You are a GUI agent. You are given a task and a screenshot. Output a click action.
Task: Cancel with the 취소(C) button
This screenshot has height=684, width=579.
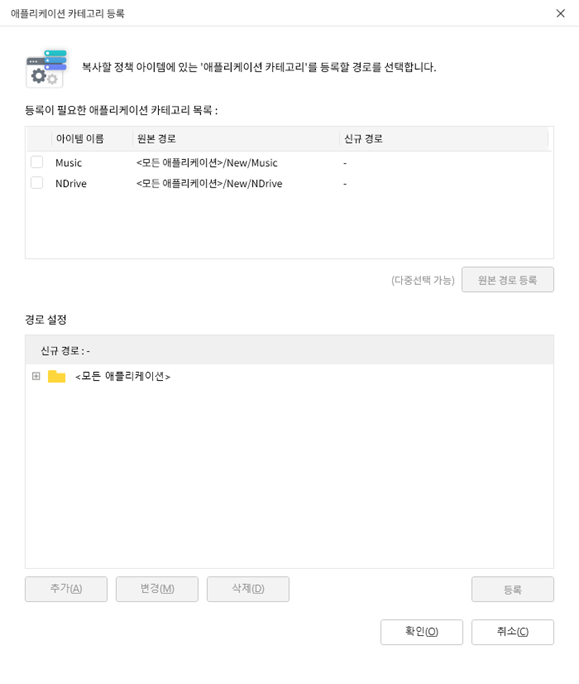(513, 632)
